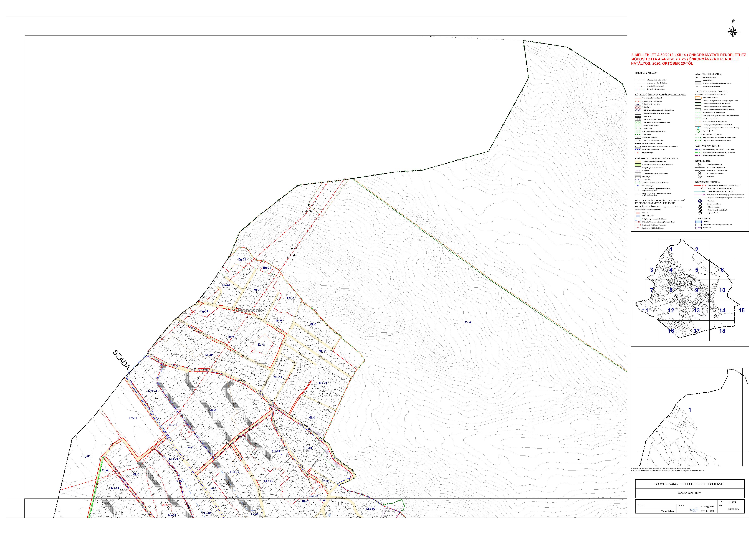
Task: Click the yellow Köu traffic area swatch
Action: 638,162
